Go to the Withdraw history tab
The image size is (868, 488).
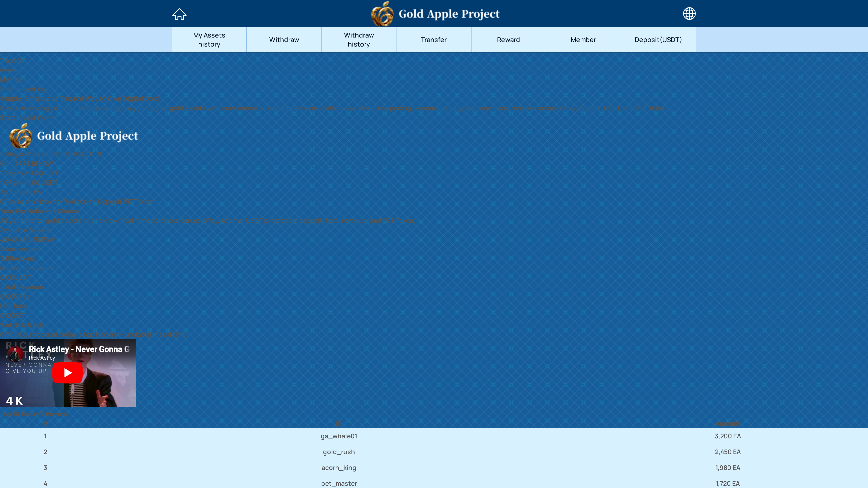coord(359,40)
